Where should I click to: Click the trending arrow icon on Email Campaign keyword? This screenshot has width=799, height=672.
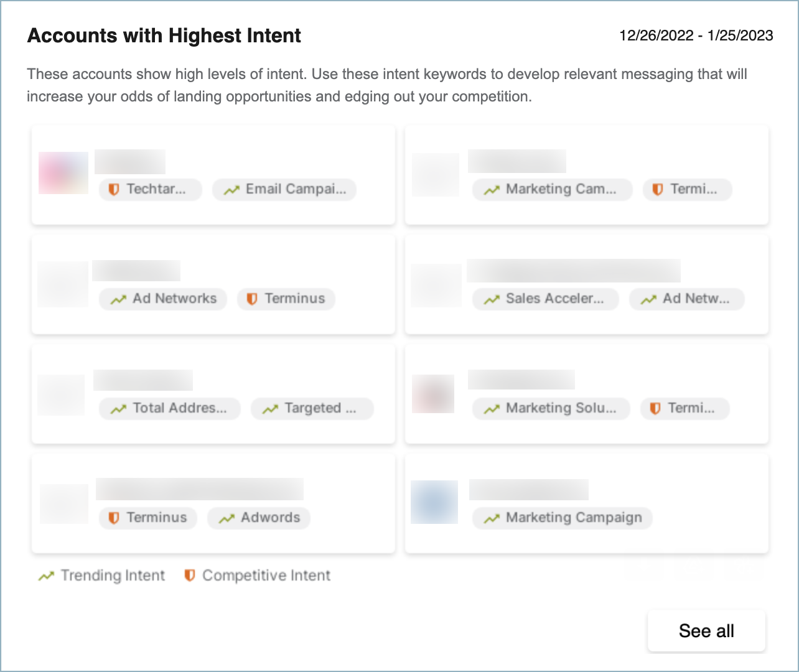(x=231, y=190)
